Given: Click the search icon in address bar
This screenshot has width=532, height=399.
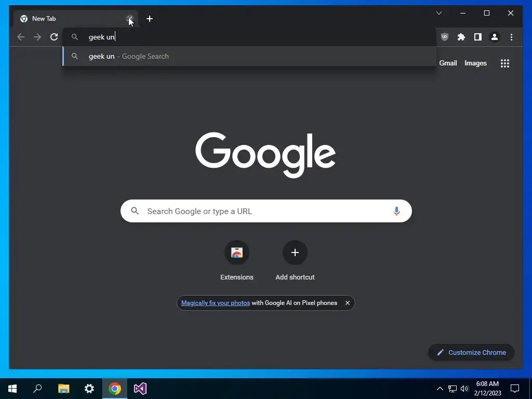Looking at the screenshot, I should (x=75, y=37).
